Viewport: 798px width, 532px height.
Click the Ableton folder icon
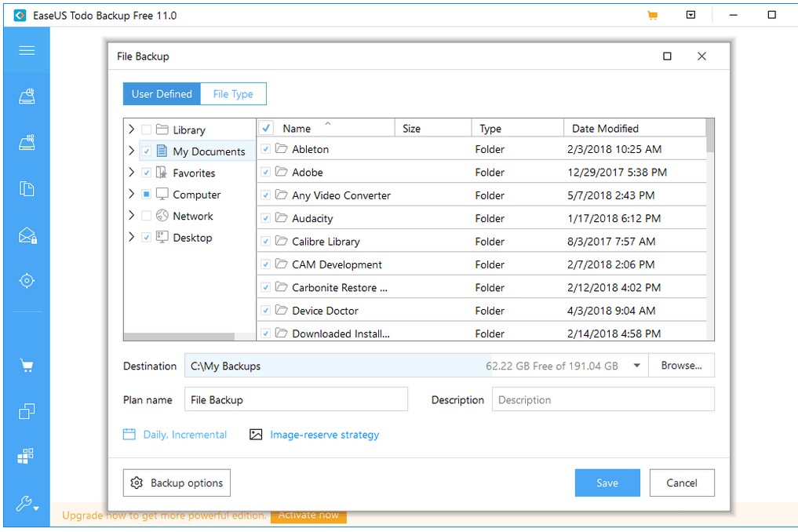(282, 148)
